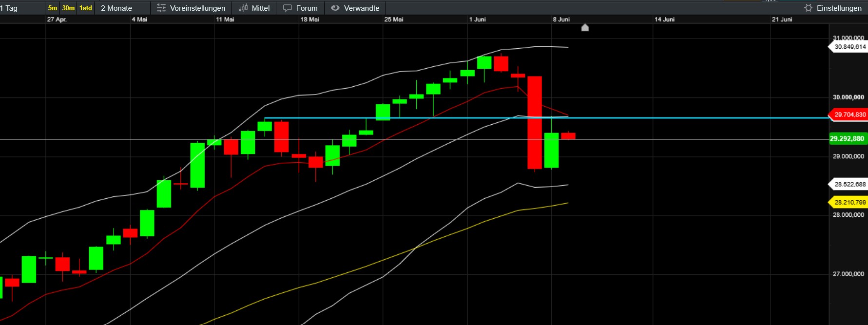
Task: Click the 27 Apr. date label
Action: tap(57, 19)
